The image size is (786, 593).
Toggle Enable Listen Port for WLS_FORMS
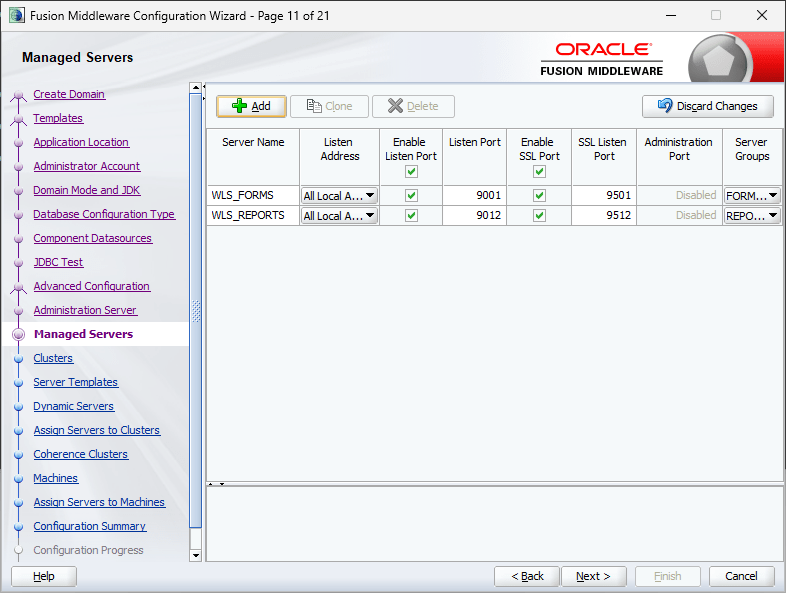[x=412, y=195]
